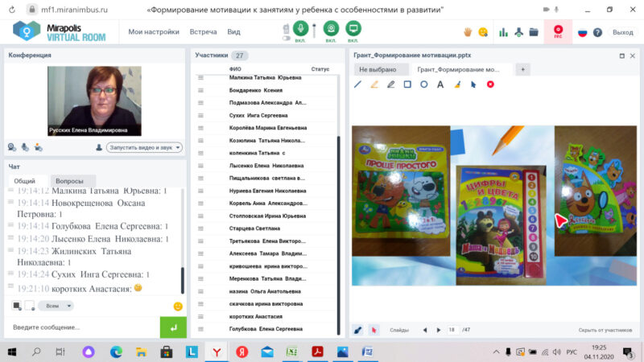The height and width of the screenshot is (362, 644).
Task: Click the raise hand icon
Action: (468, 32)
